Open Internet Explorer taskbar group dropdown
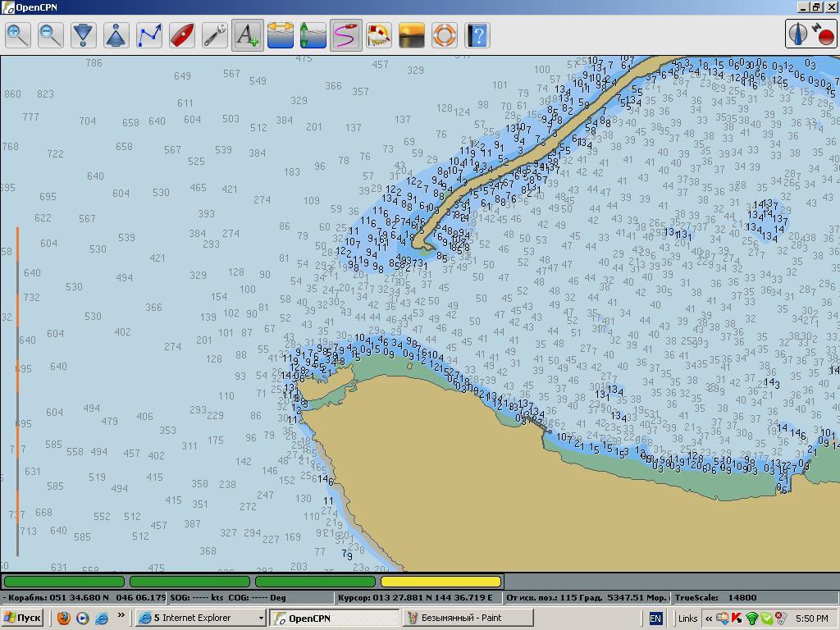Viewport: 840px width, 630px height. pyautogui.click(x=261, y=618)
